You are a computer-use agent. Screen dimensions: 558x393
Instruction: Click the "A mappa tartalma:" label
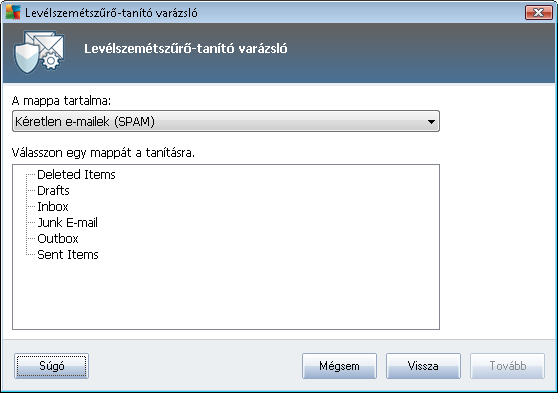pos(61,101)
